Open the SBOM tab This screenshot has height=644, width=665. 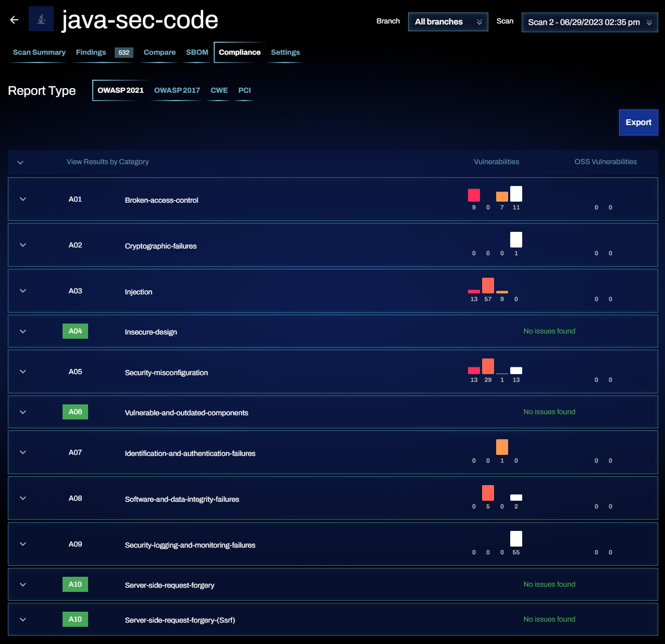pyautogui.click(x=197, y=52)
